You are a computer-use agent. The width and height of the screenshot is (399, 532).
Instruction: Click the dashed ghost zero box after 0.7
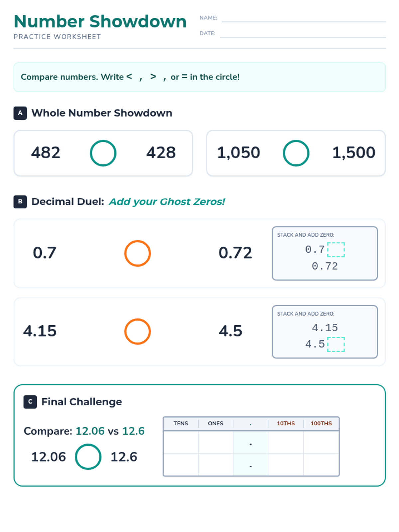[336, 250]
